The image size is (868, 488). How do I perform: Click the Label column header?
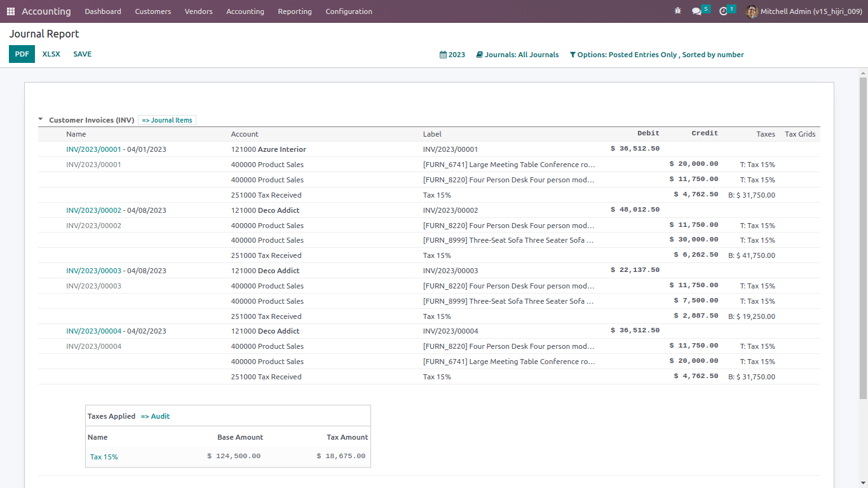click(x=432, y=134)
